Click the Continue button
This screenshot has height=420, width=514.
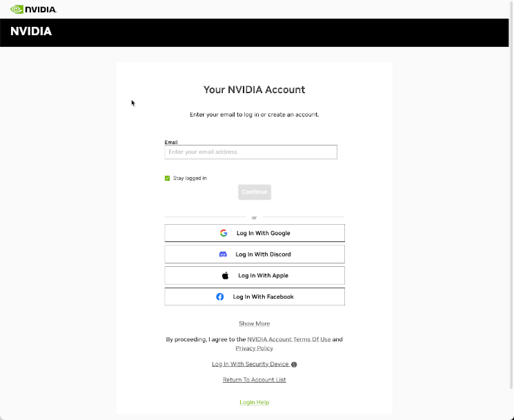[x=254, y=192]
